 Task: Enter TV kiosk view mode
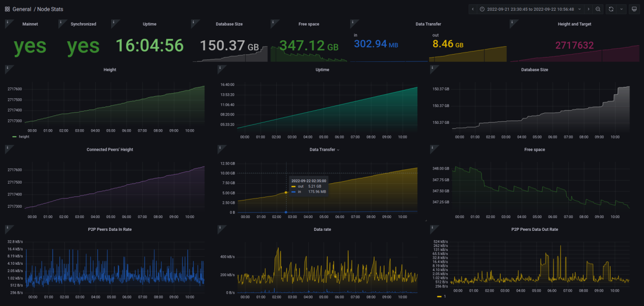634,9
